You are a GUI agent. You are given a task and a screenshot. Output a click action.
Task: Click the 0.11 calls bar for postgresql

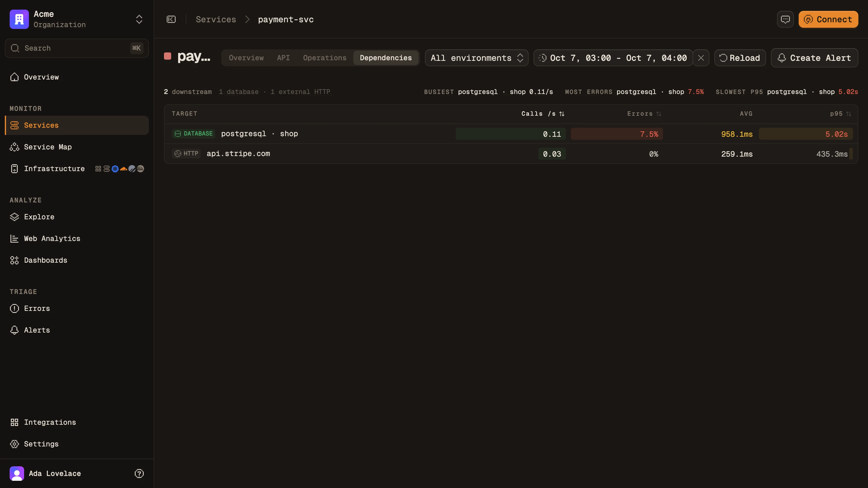click(511, 134)
